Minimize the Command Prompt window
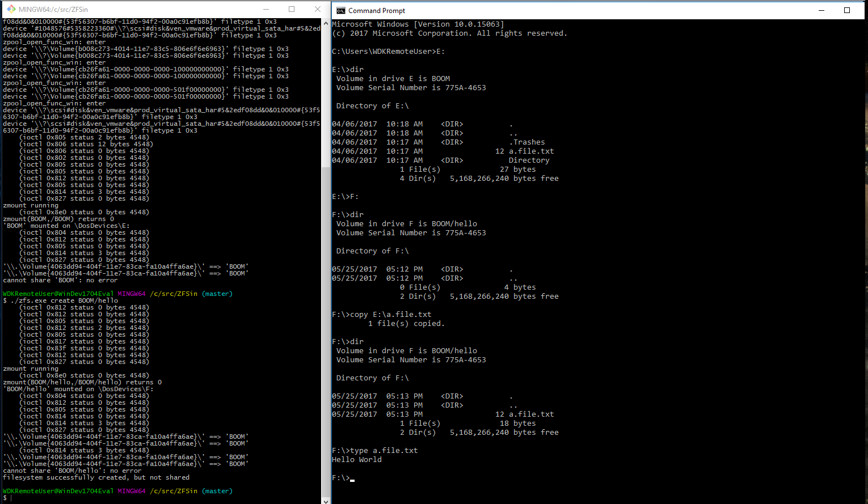 [822, 10]
